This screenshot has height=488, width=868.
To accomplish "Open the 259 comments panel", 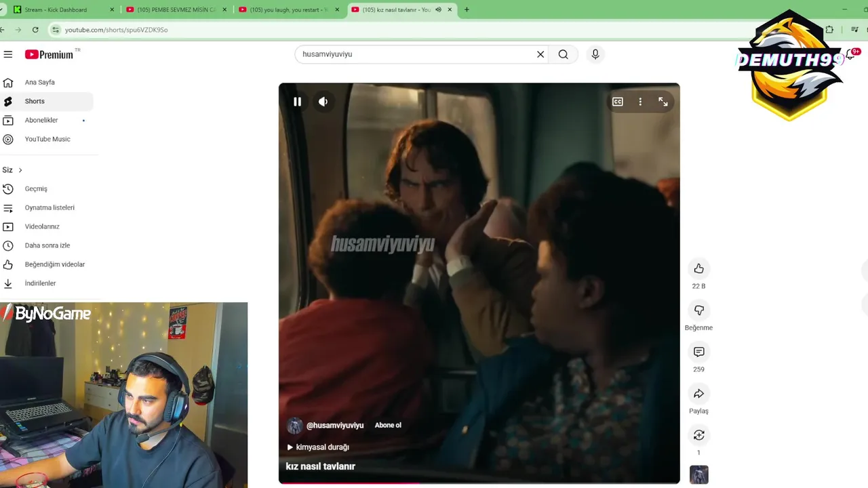I will tap(698, 352).
